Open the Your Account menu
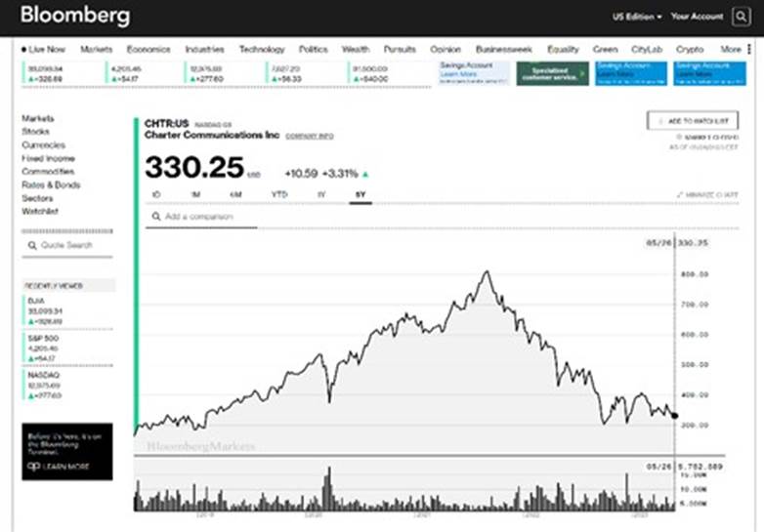764x532 pixels. [697, 17]
